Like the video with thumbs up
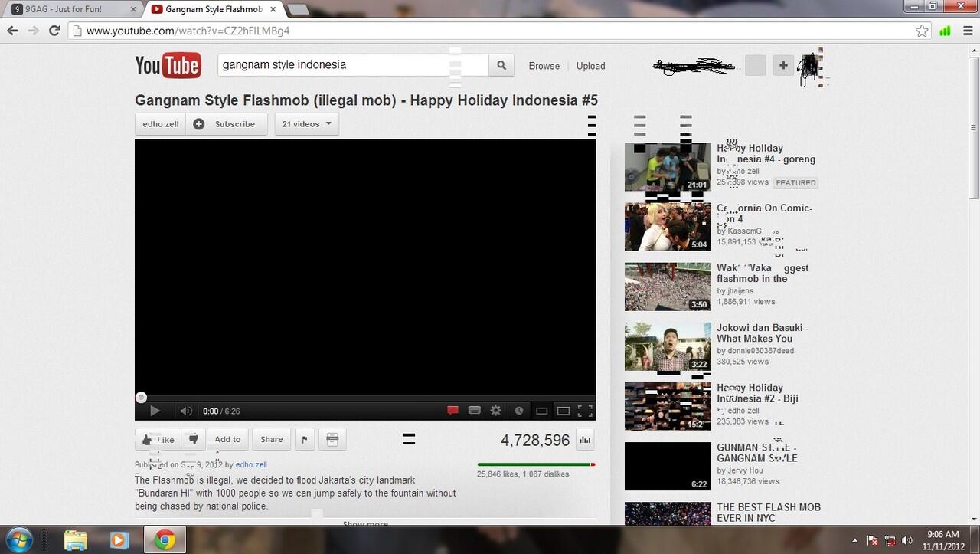 [x=158, y=440]
